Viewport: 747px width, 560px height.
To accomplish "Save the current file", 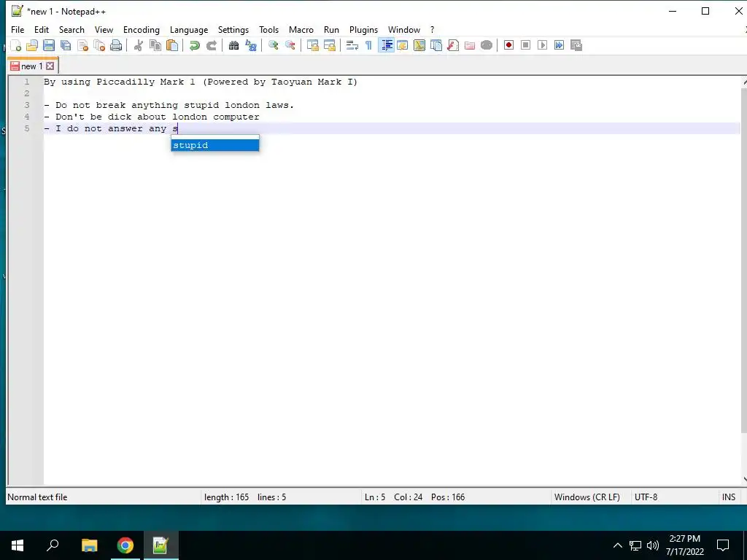I will click(x=49, y=45).
